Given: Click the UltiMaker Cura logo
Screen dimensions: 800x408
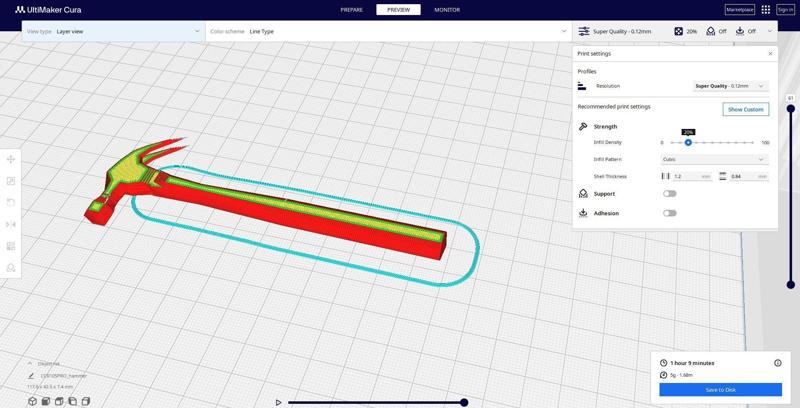Looking at the screenshot, I should point(48,10).
